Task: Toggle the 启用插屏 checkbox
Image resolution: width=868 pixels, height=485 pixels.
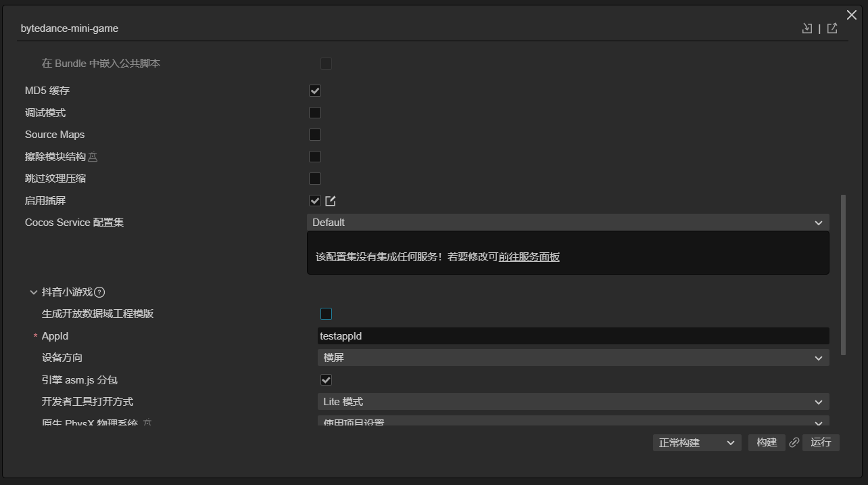Action: click(315, 201)
